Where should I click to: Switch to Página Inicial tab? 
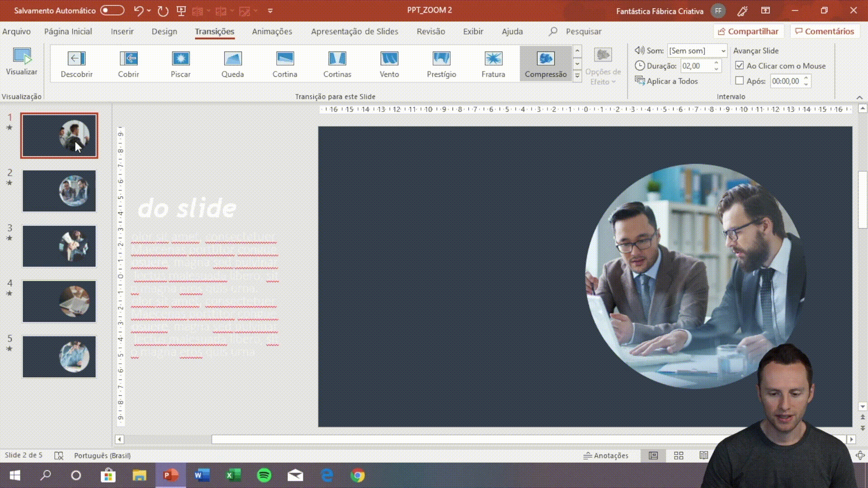point(68,31)
